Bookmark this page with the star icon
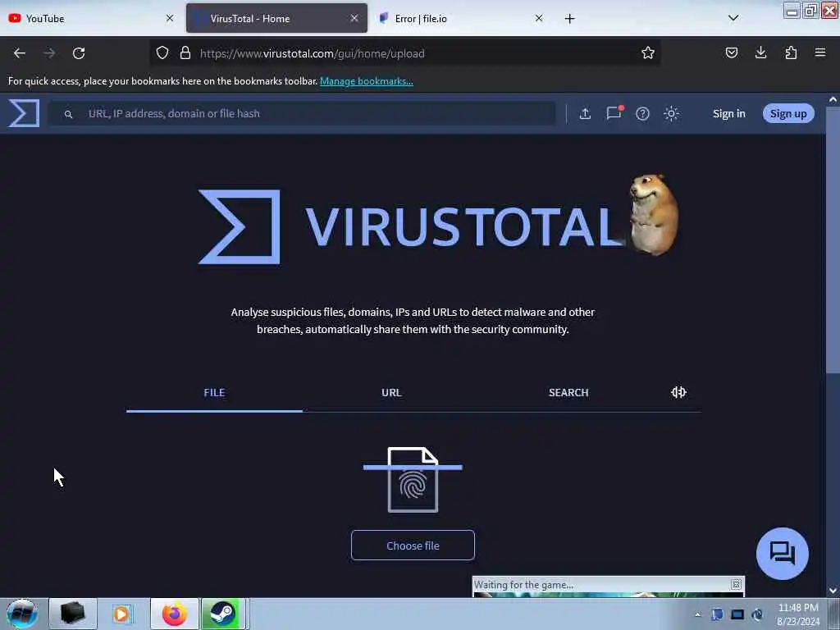Image resolution: width=840 pixels, height=630 pixels. 648,53
